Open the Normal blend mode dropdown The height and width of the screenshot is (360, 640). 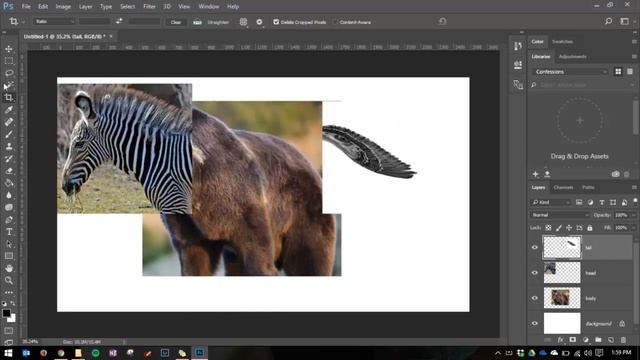click(560, 215)
